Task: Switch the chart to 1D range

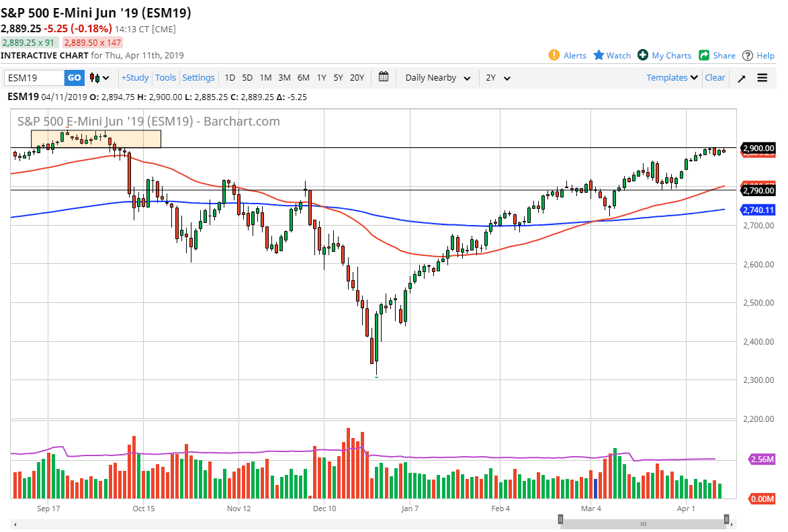Action: pos(230,78)
